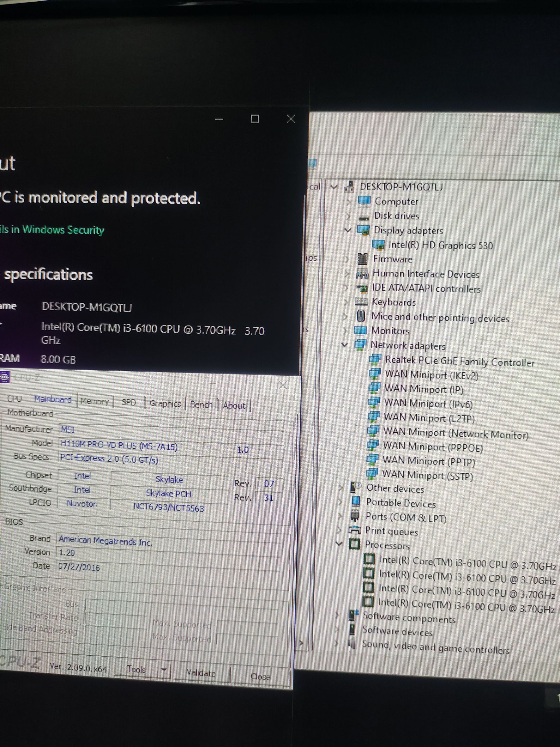Viewport: 560px width, 747px height.
Task: Click the Sound, video and game controllers icon
Action: point(352,644)
